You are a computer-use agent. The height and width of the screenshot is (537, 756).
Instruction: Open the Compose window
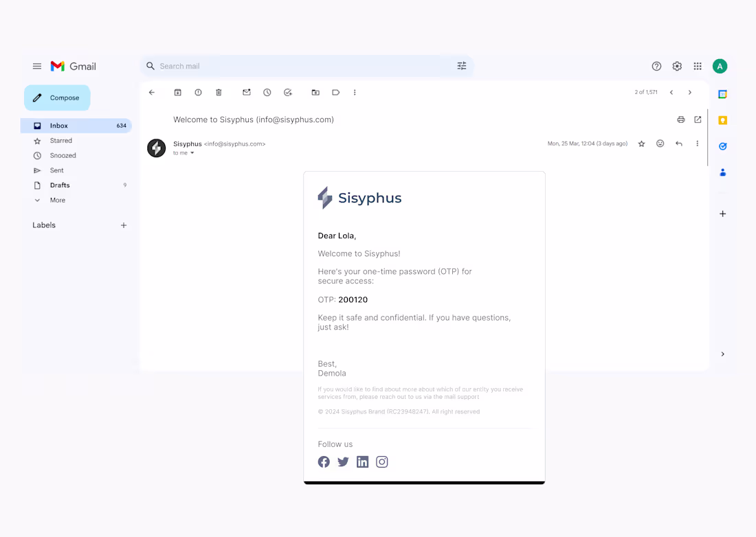click(57, 98)
